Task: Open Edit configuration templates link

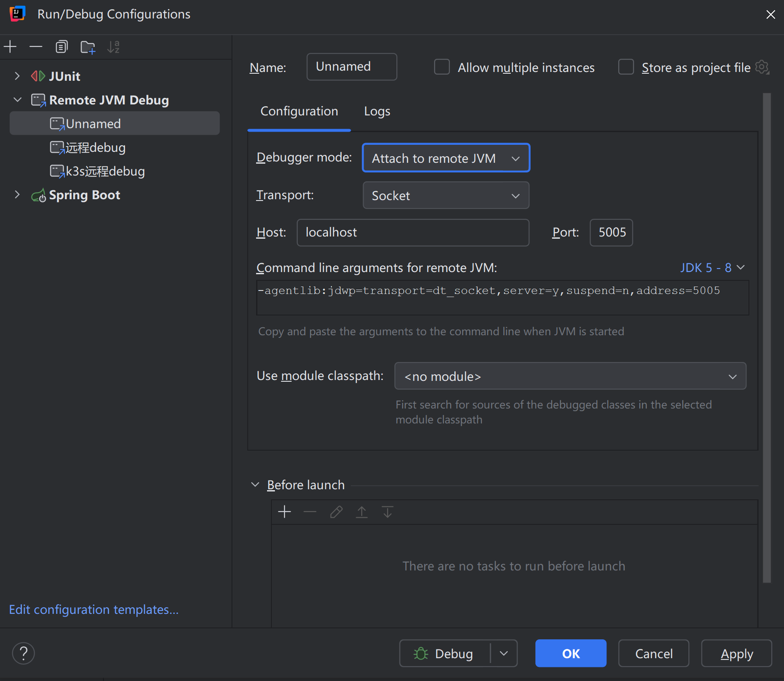Action: (94, 609)
